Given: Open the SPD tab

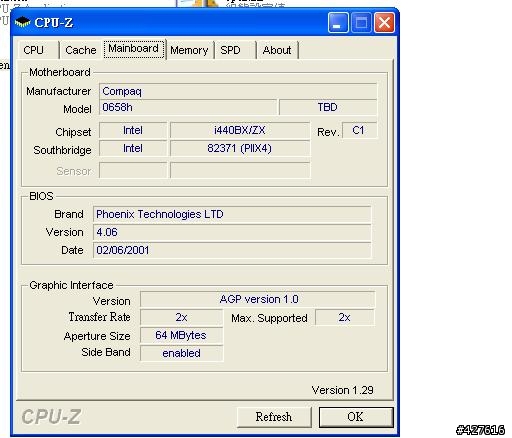Looking at the screenshot, I should (234, 50).
